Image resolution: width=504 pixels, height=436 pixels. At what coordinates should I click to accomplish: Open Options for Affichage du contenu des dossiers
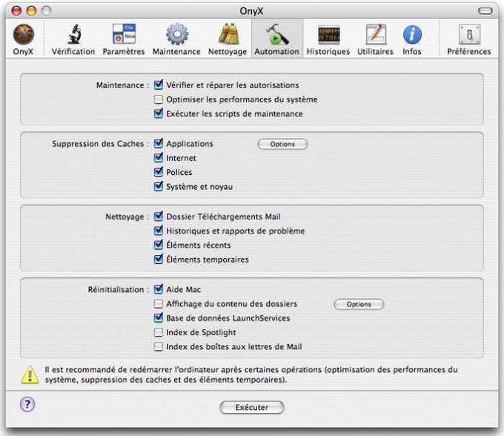point(359,304)
